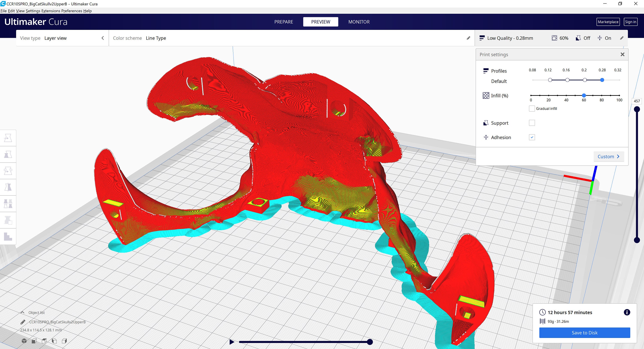Viewport: 644px width, 349px height.
Task: Open Per Model Settings tool
Action: [8, 204]
